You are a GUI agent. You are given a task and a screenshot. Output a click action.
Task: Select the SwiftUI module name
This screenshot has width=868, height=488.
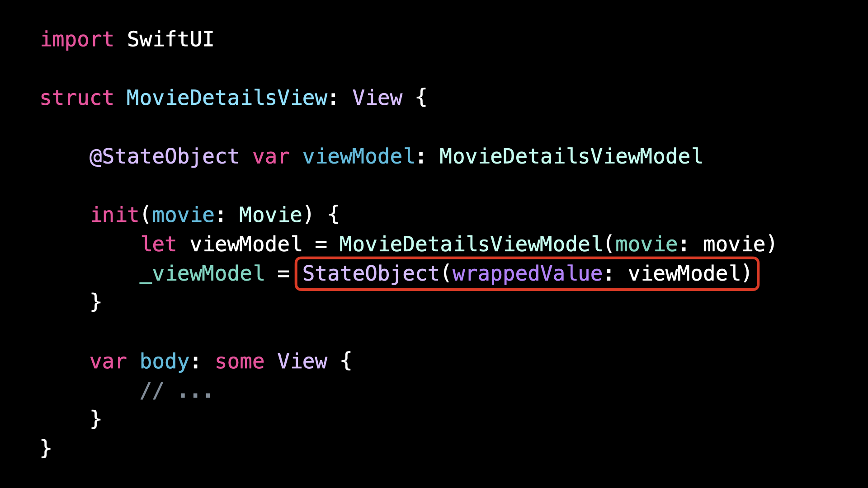(170, 39)
